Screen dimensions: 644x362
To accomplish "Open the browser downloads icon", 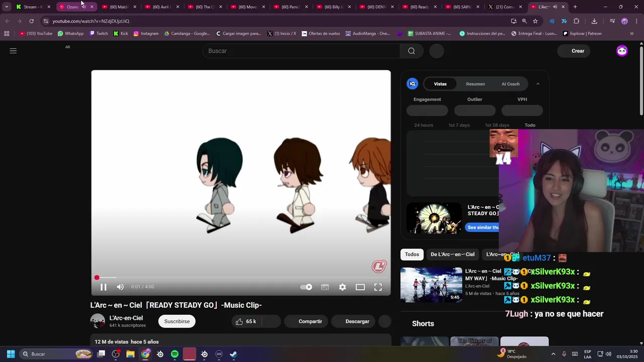I will (x=594, y=21).
